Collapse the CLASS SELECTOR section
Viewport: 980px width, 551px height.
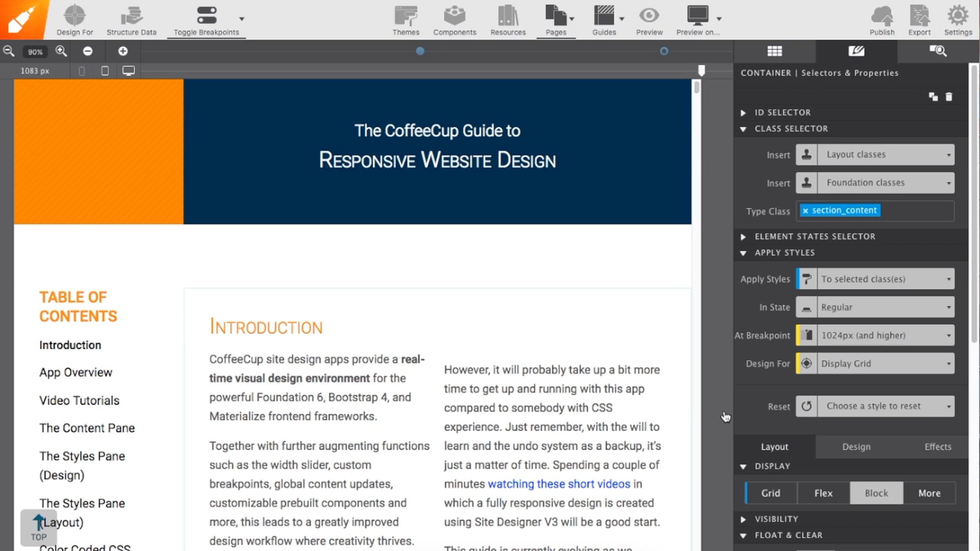pyautogui.click(x=743, y=129)
